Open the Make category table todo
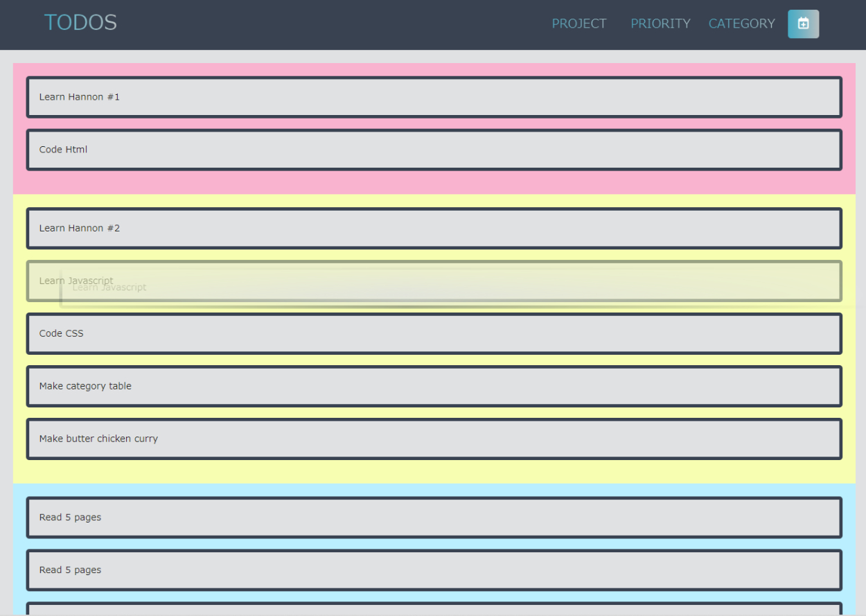 click(x=434, y=386)
